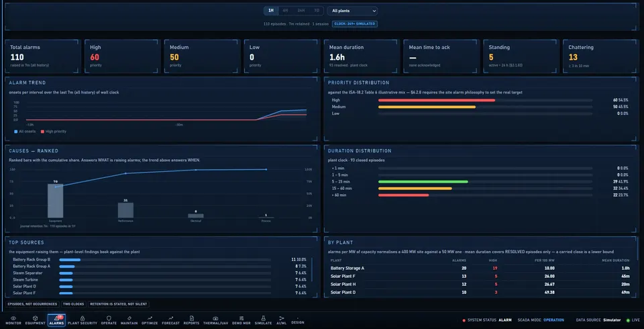Screen dimensions: 644x329
Task: Click the SCADA MODE OPERATION status
Action: tap(541, 320)
